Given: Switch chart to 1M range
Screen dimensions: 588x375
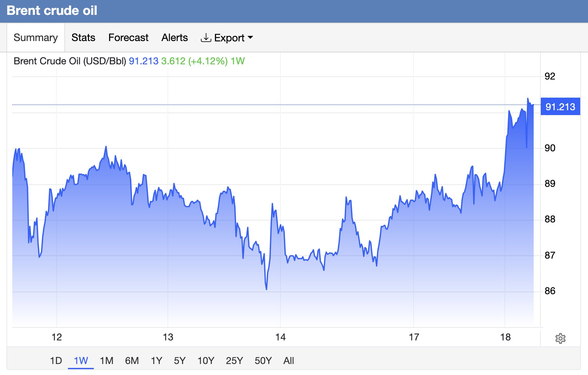Looking at the screenshot, I should (107, 360).
